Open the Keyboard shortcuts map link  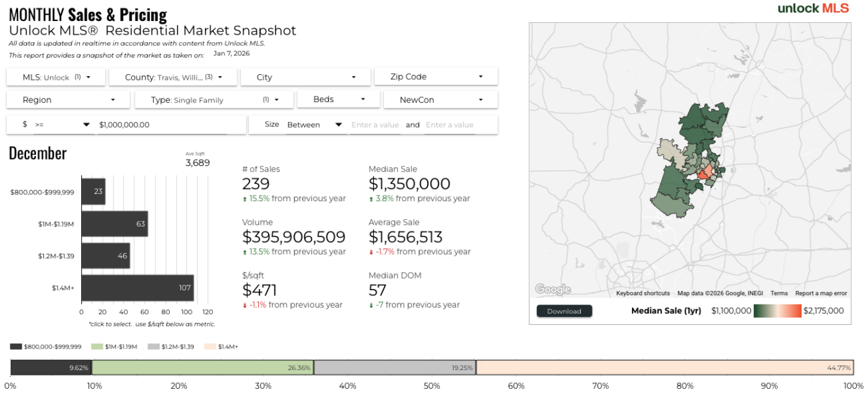(x=643, y=293)
